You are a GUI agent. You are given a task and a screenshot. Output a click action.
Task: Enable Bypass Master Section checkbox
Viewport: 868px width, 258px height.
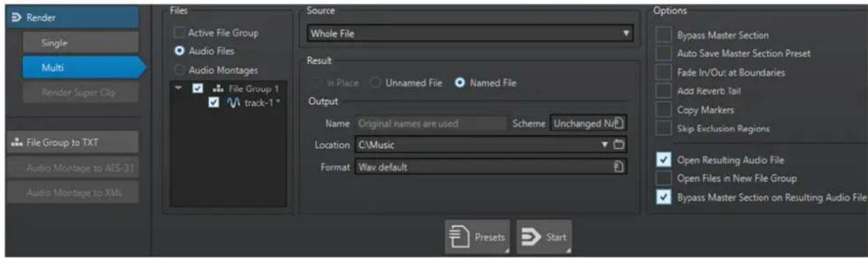pyautogui.click(x=664, y=34)
